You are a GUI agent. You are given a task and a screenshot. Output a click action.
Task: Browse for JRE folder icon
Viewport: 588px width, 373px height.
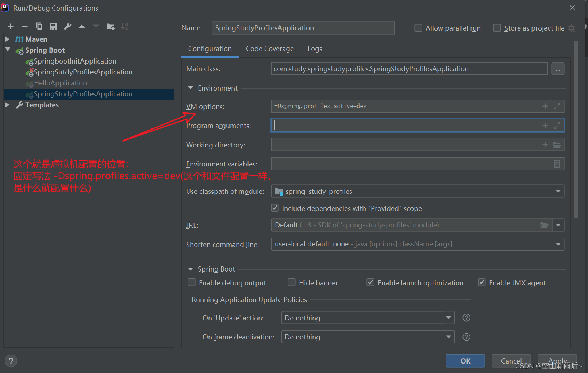544,225
